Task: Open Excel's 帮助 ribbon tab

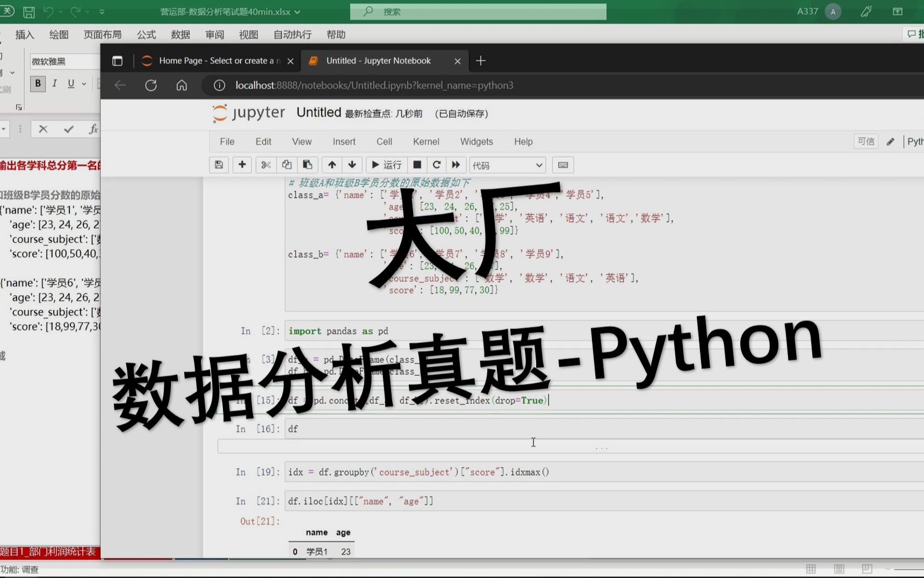Action: pyautogui.click(x=336, y=34)
